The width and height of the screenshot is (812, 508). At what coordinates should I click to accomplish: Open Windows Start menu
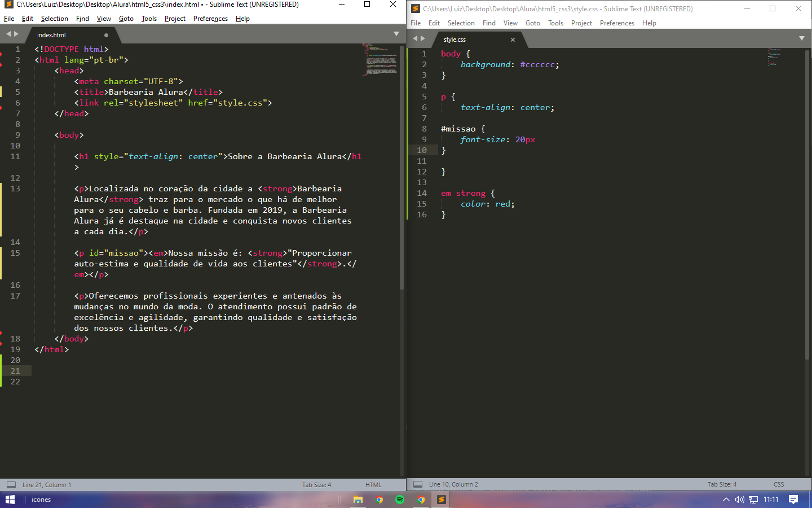point(10,500)
